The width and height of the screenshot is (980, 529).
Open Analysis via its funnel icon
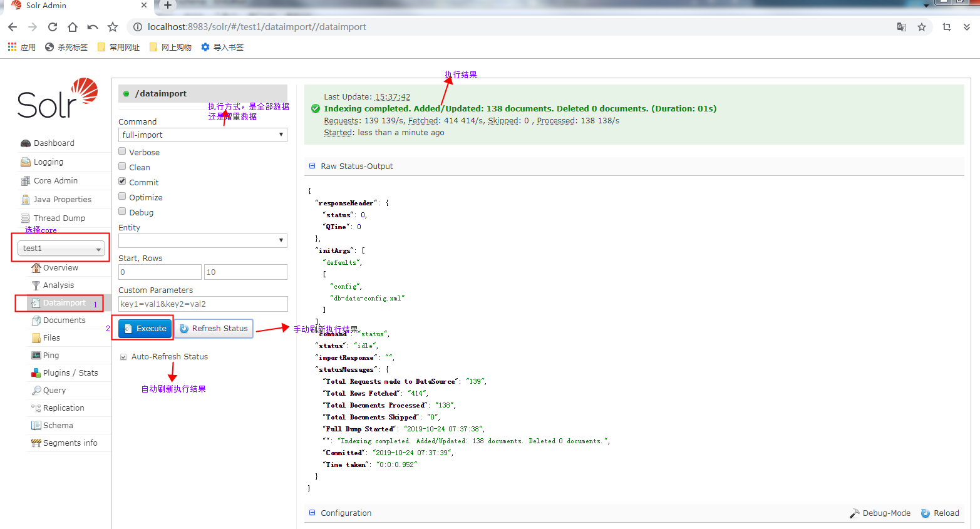click(36, 285)
